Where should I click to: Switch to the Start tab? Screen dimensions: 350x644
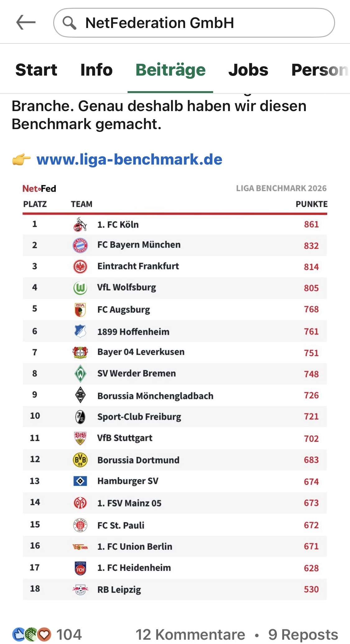(36, 70)
